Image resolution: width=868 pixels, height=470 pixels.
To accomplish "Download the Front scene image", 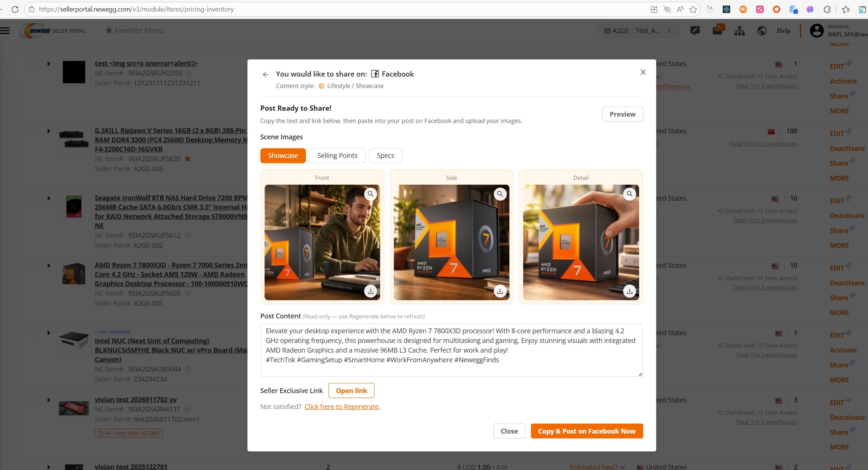I will point(370,291).
